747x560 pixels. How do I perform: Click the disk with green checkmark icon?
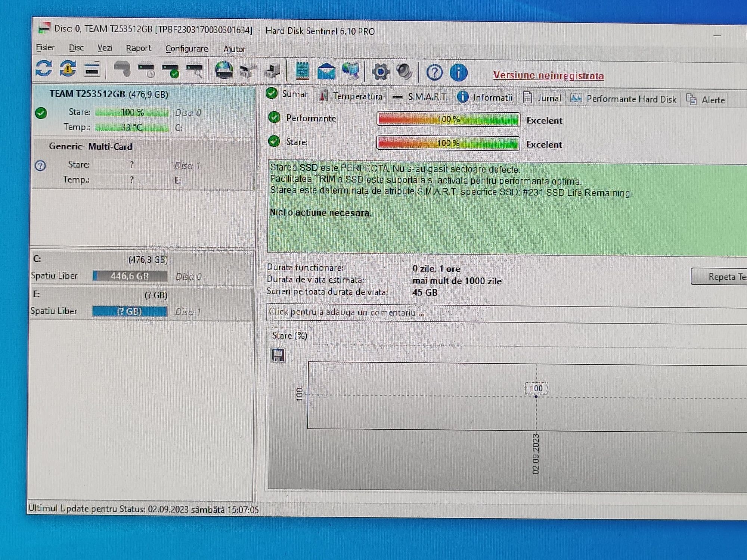click(170, 70)
